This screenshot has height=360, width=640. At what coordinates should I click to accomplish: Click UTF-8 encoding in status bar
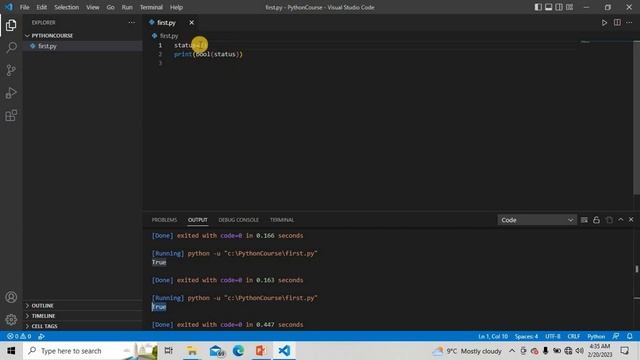tap(553, 336)
